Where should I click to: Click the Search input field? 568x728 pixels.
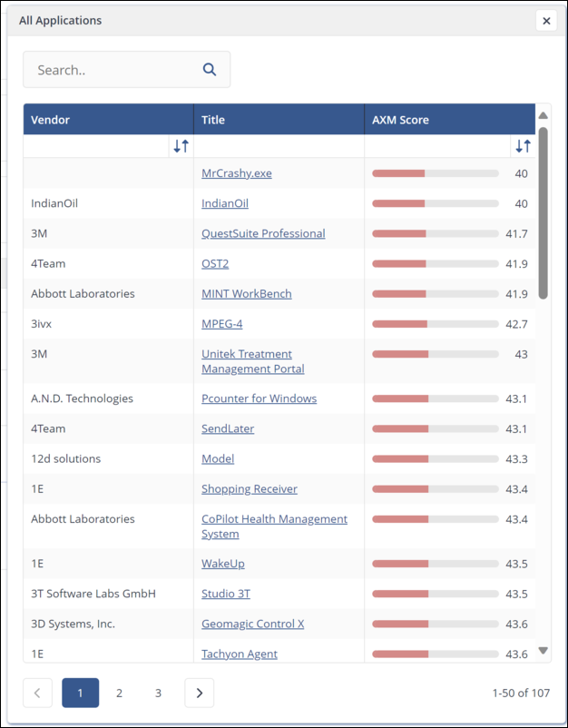point(113,70)
